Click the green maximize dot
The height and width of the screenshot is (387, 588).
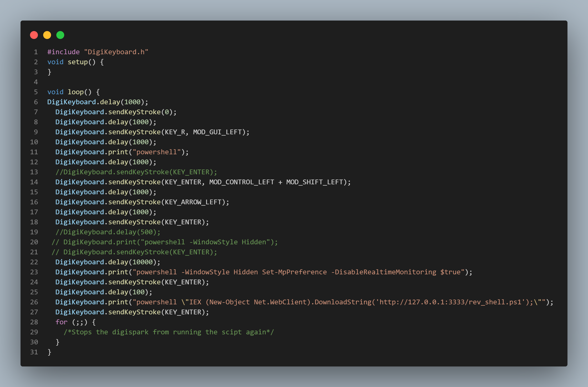(x=60, y=35)
